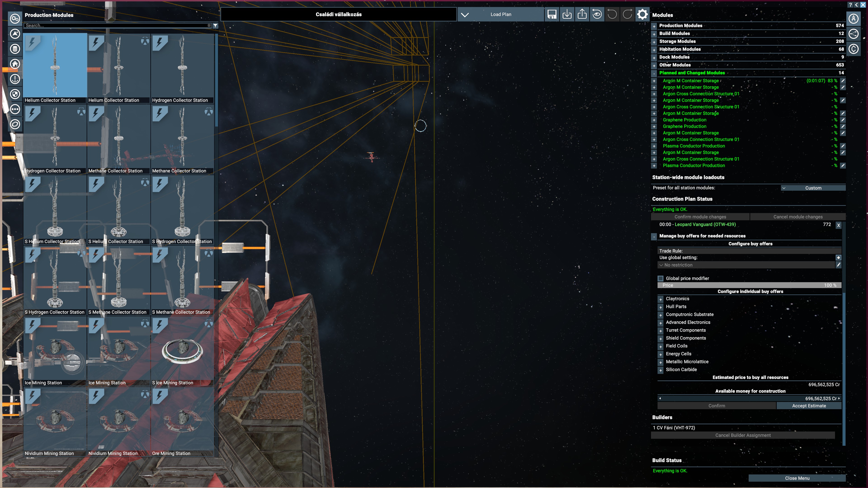Image resolution: width=868 pixels, height=488 pixels.
Task: Open the Custom preset dropdown for station modules
Action: pyautogui.click(x=813, y=188)
